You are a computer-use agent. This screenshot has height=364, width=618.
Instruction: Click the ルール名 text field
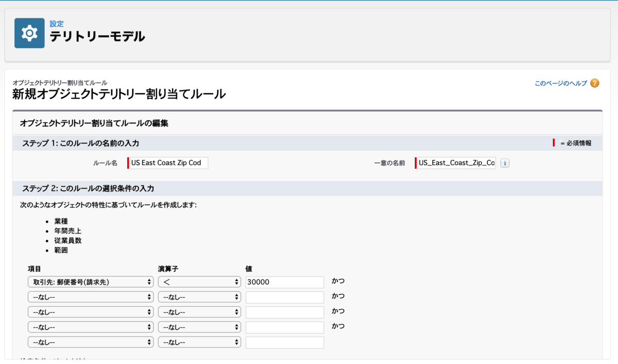[x=169, y=163]
